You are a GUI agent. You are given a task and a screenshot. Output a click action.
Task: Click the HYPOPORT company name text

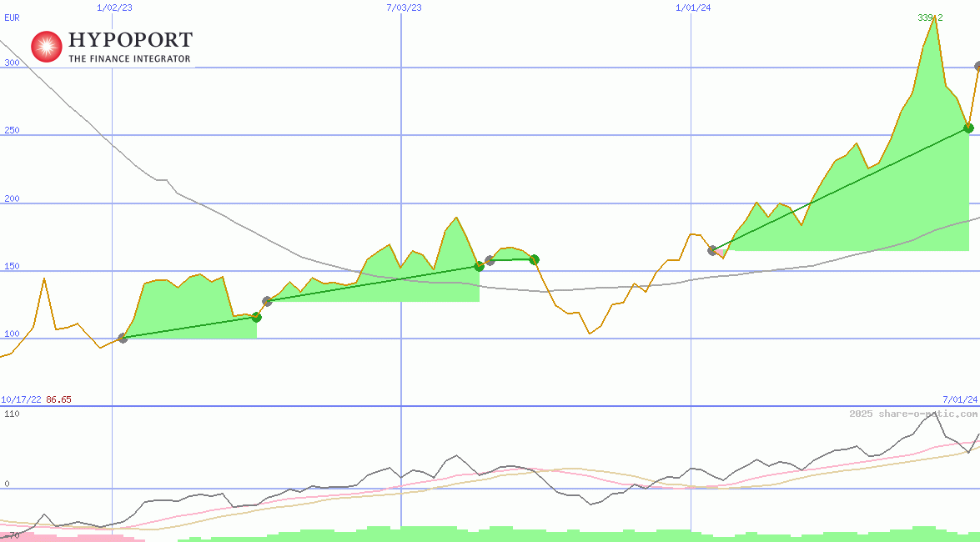pyautogui.click(x=130, y=40)
